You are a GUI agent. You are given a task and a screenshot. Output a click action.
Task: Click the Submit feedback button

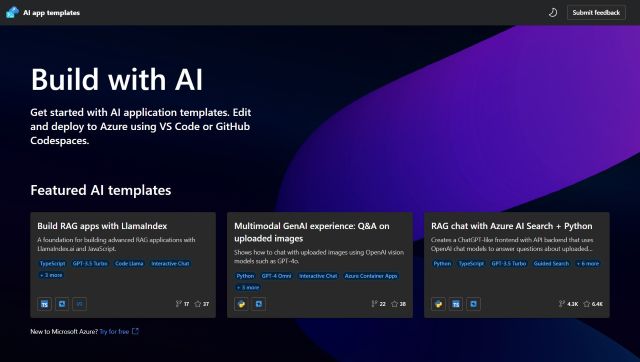(x=596, y=13)
